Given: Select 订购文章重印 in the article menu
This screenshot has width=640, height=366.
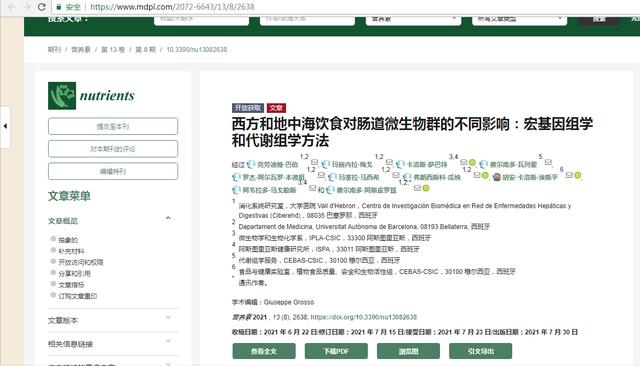Looking at the screenshot, I should [78, 296].
